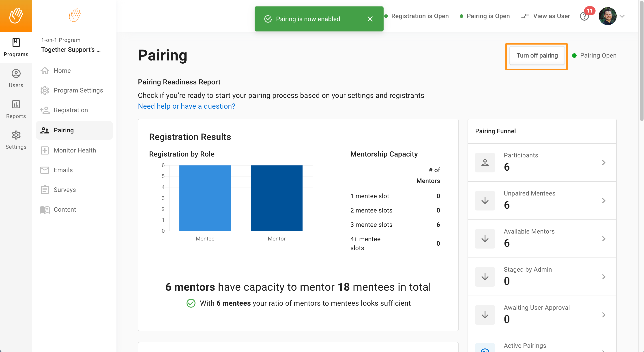The width and height of the screenshot is (644, 352).
Task: Click the Together hand logo in sidebar header
Action: pos(75,15)
